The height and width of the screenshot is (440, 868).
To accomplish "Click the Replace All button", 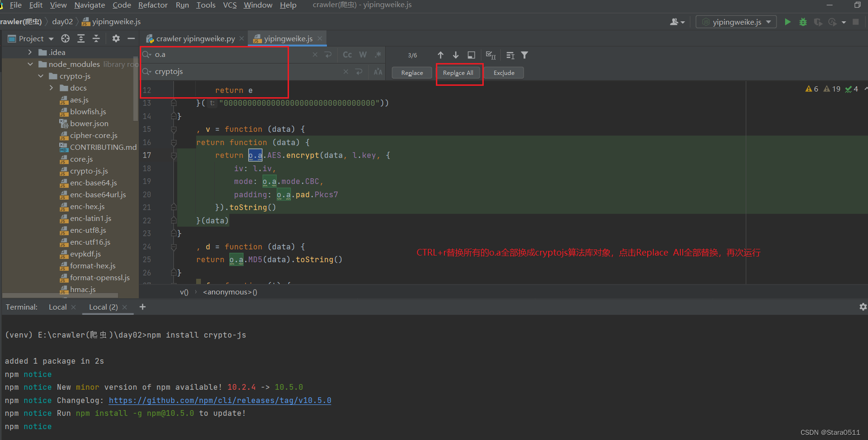I will 458,73.
